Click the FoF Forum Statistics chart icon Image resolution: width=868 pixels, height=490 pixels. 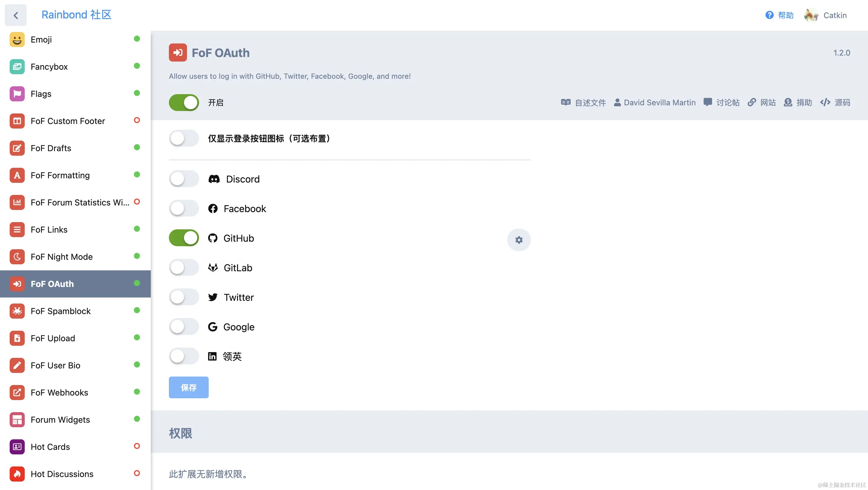point(17,202)
